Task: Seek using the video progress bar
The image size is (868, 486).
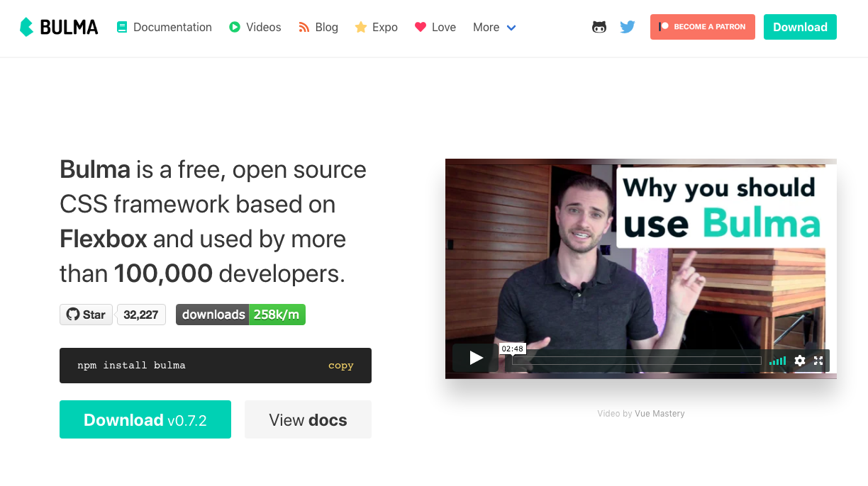Action: (636, 360)
